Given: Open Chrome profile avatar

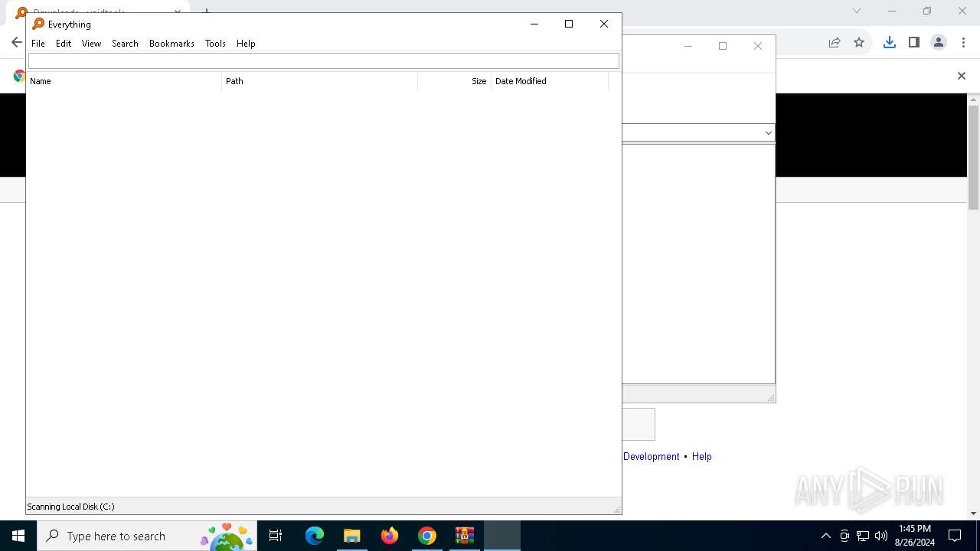Looking at the screenshot, I should 939,43.
